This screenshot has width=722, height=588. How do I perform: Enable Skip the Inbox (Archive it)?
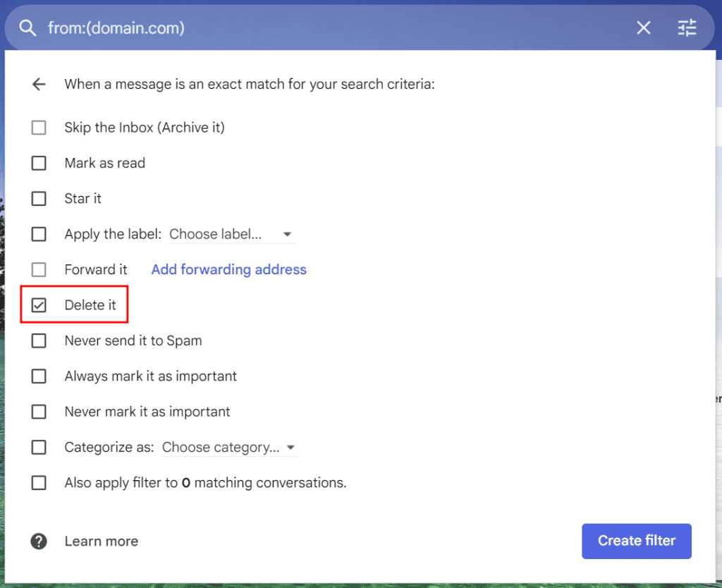(39, 128)
